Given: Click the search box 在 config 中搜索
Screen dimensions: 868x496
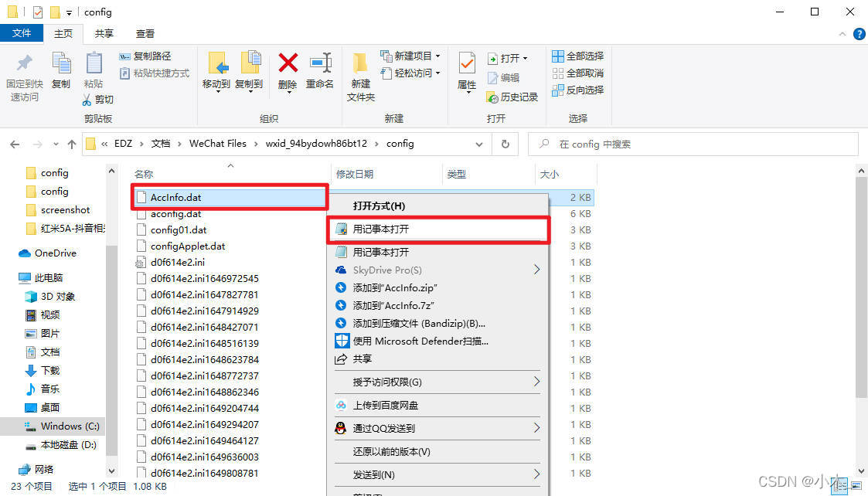Looking at the screenshot, I should [x=693, y=144].
